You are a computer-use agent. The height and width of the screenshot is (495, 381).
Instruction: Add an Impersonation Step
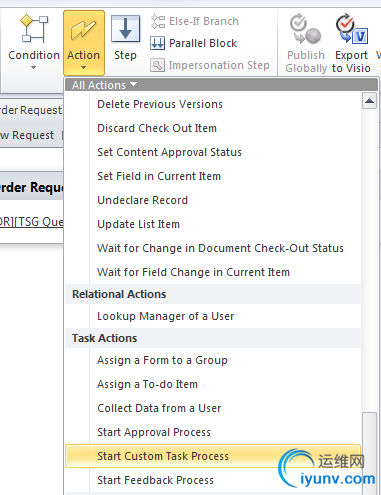210,65
